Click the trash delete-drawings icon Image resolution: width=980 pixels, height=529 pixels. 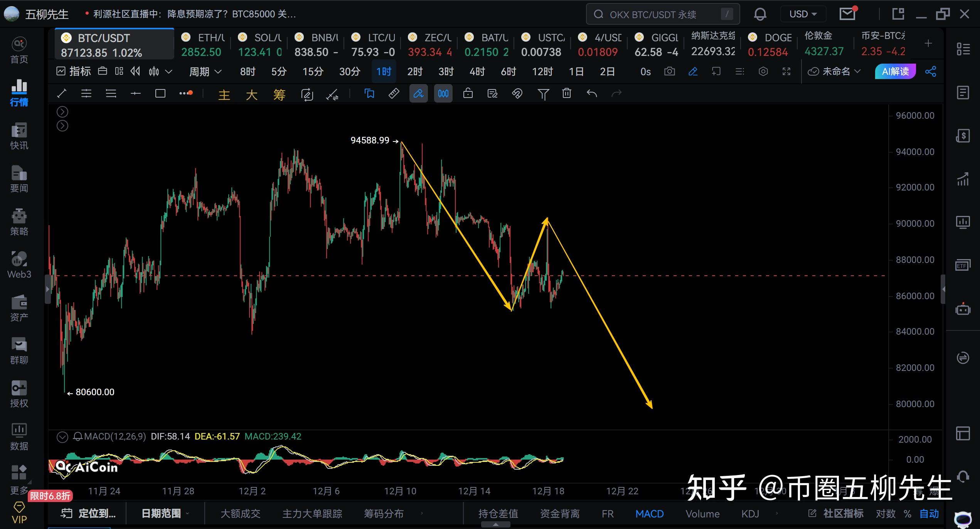(x=566, y=94)
